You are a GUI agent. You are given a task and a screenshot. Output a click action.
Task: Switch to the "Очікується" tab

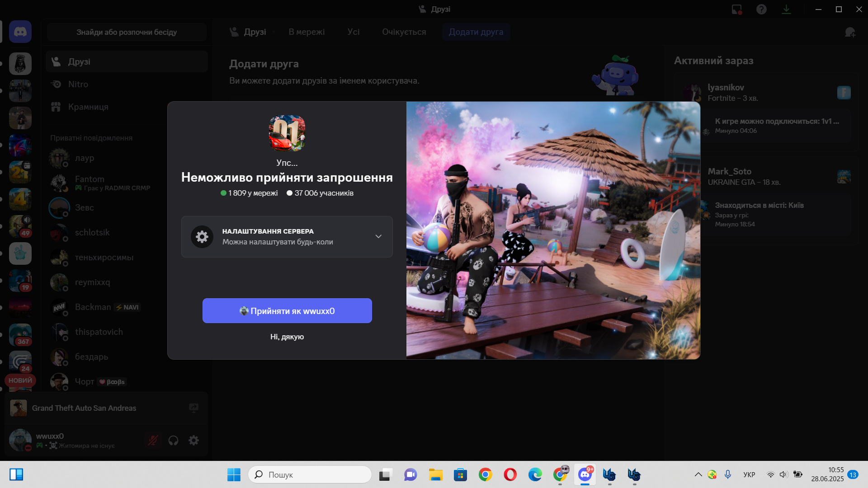pyautogui.click(x=404, y=32)
